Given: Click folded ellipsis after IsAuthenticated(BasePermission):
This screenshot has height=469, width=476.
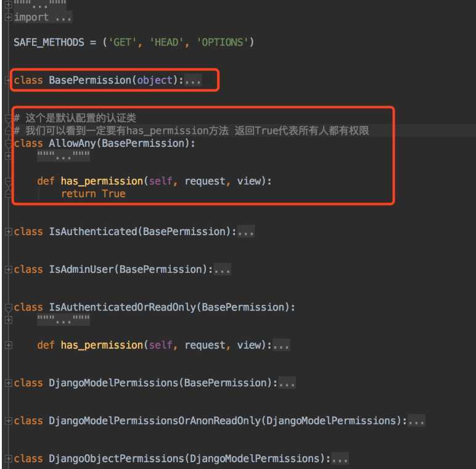Looking at the screenshot, I should (246, 232).
